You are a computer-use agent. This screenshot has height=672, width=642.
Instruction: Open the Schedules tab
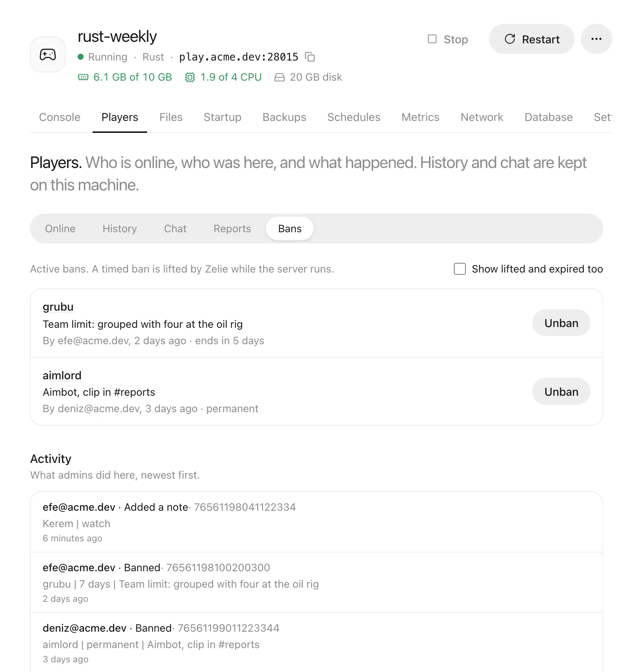click(354, 117)
